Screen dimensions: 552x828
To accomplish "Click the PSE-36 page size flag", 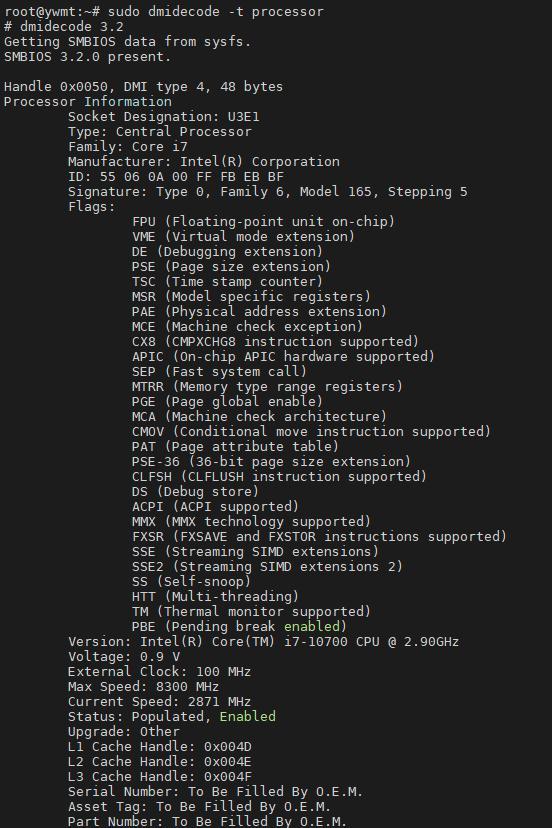I will pyautogui.click(x=272, y=462).
